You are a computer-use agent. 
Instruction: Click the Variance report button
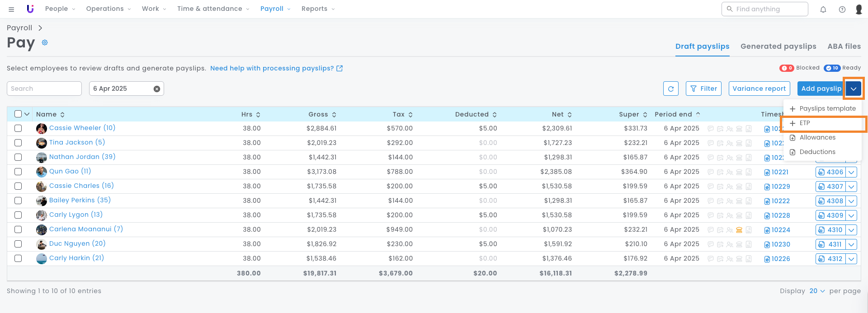pyautogui.click(x=759, y=89)
